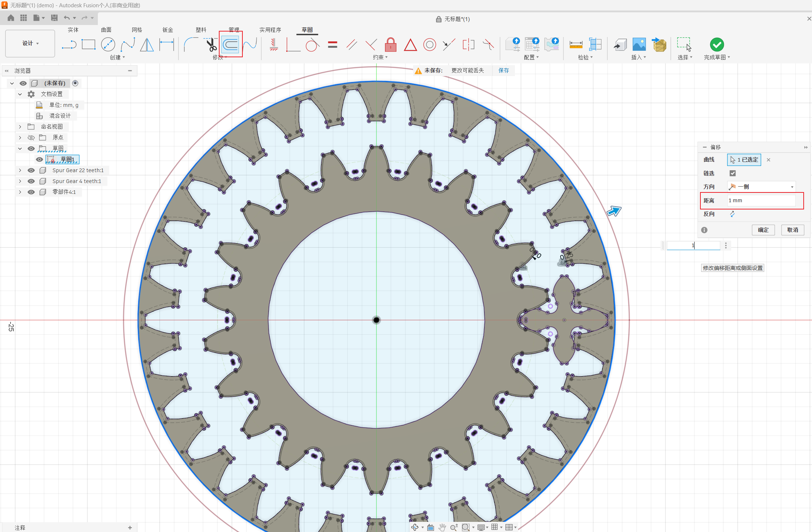Click 确定 to confirm the offset
Screen dimensions: 812x532
pyautogui.click(x=763, y=230)
